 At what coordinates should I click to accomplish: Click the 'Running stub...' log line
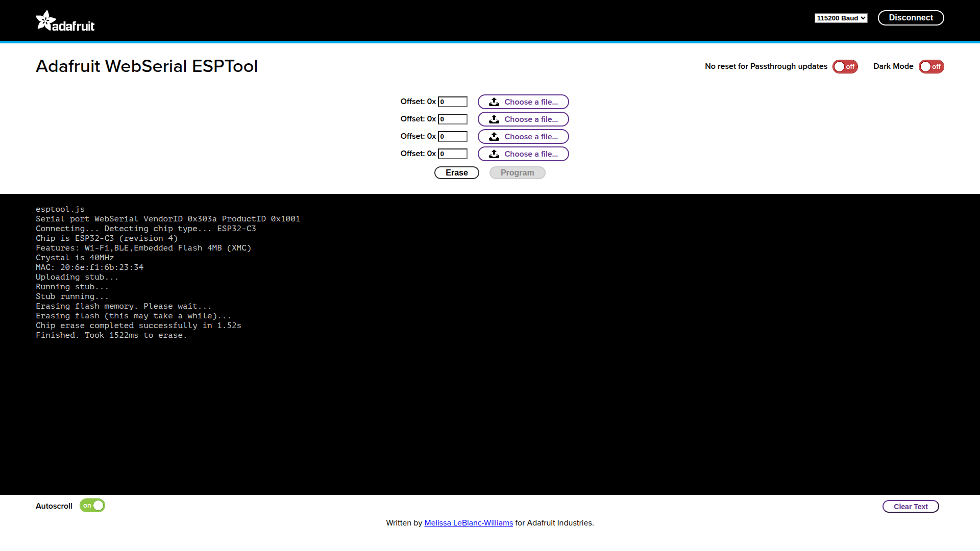click(x=72, y=287)
